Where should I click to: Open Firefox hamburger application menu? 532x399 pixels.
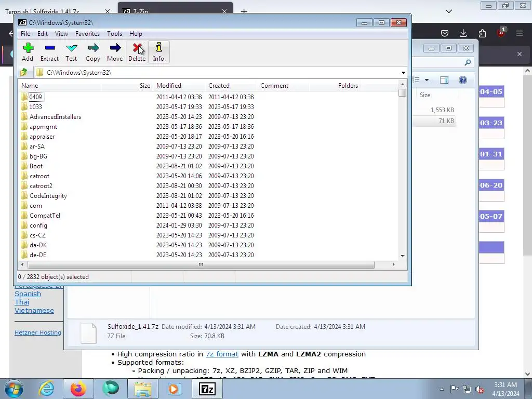(520, 33)
